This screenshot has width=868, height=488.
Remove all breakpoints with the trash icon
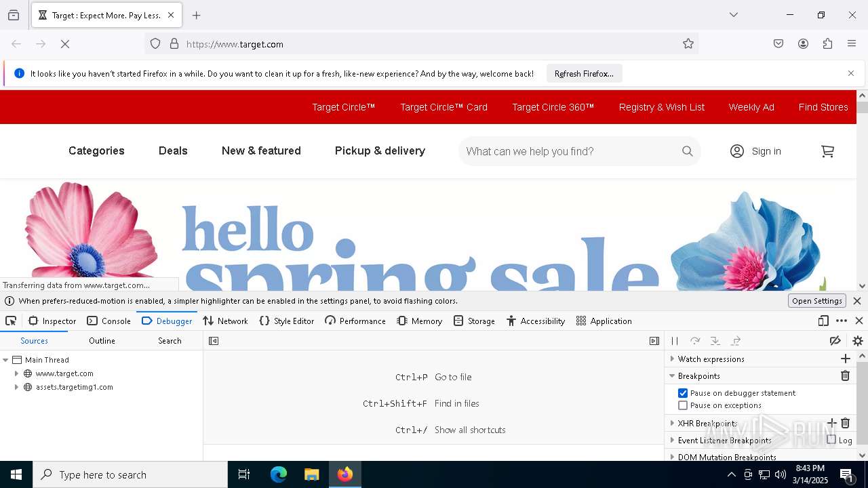(x=846, y=375)
